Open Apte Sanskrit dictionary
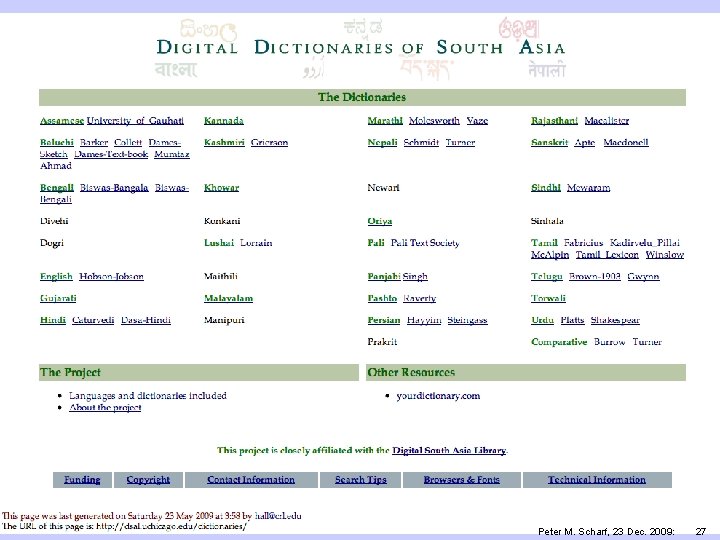The height and width of the screenshot is (540, 720). [x=585, y=142]
